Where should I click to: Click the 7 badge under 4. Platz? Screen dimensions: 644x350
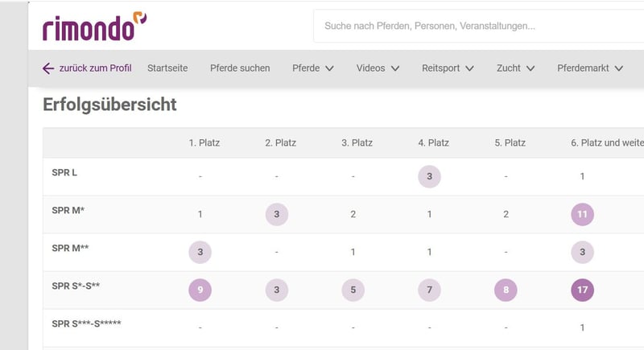tap(429, 290)
